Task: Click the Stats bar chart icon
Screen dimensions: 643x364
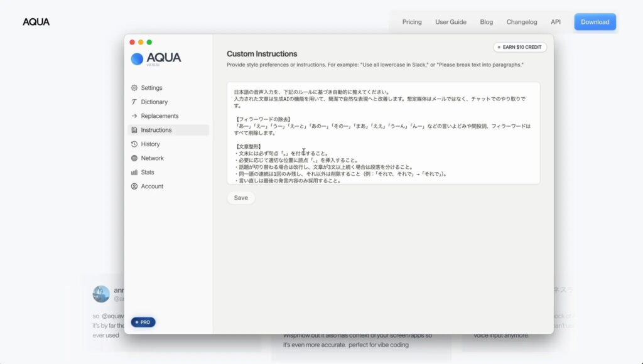Action: point(134,172)
